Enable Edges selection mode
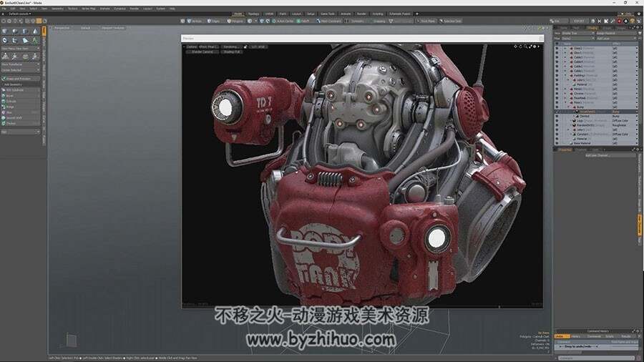This screenshot has width=644, height=362. pyautogui.click(x=213, y=21)
